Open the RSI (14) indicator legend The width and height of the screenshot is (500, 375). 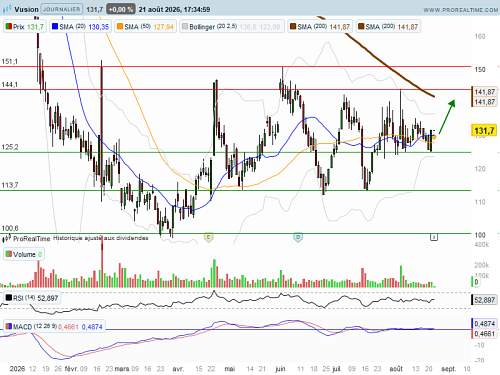tap(32, 298)
